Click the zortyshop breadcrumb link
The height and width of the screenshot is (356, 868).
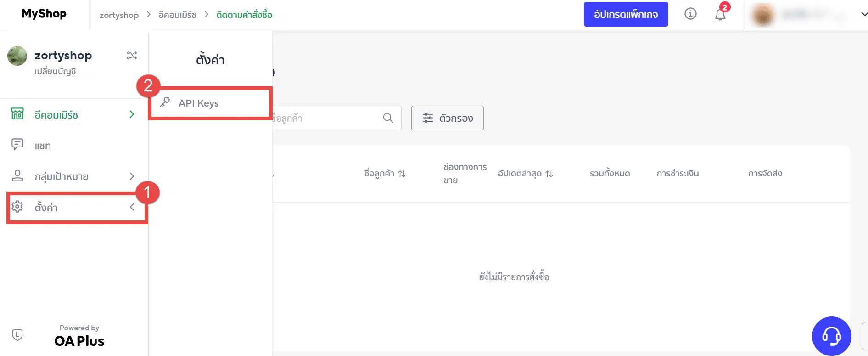(119, 15)
